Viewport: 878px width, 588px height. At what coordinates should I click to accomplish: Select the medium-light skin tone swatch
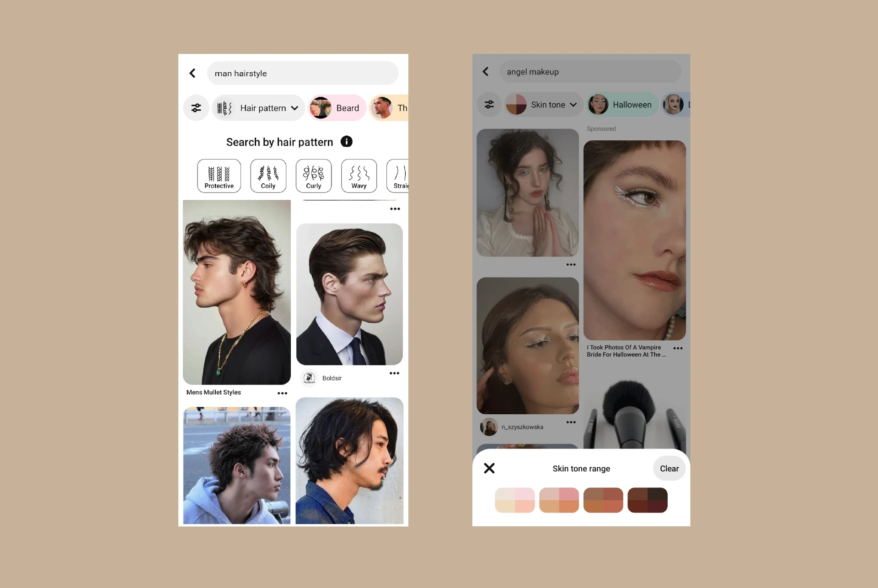pyautogui.click(x=558, y=501)
